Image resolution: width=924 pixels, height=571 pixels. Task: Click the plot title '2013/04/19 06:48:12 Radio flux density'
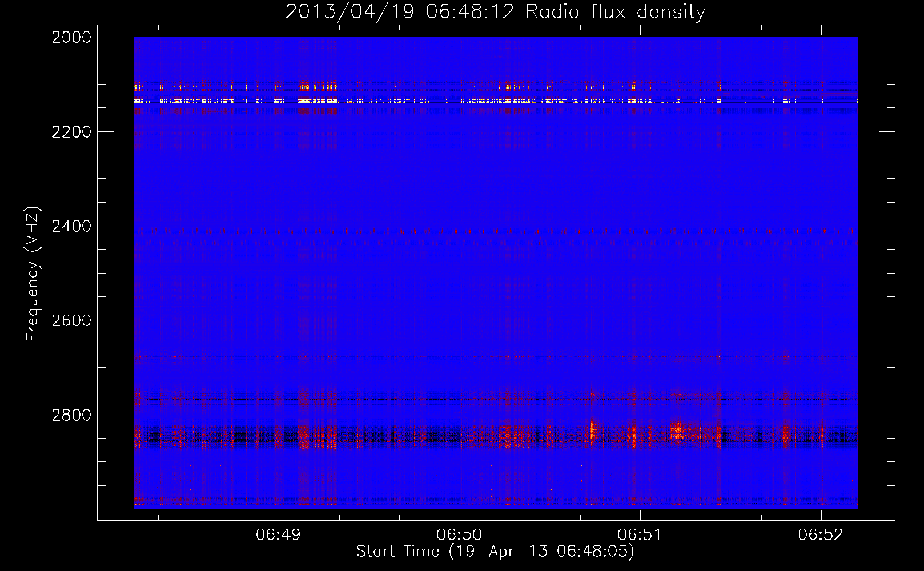[x=495, y=11]
